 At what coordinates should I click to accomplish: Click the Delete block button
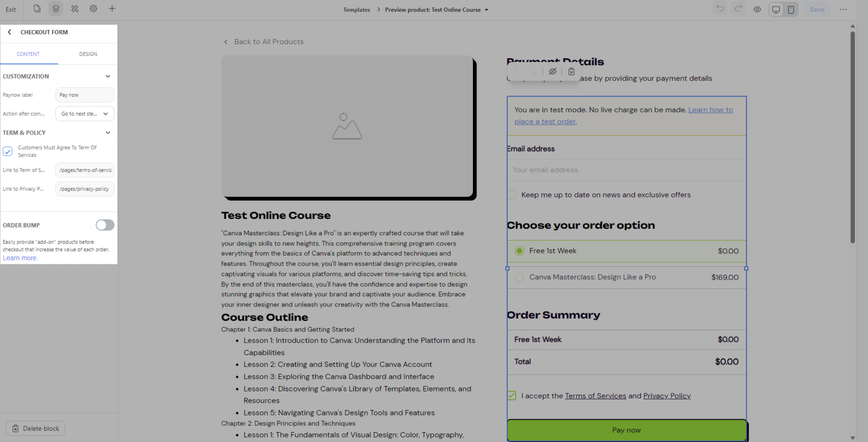[x=36, y=428]
